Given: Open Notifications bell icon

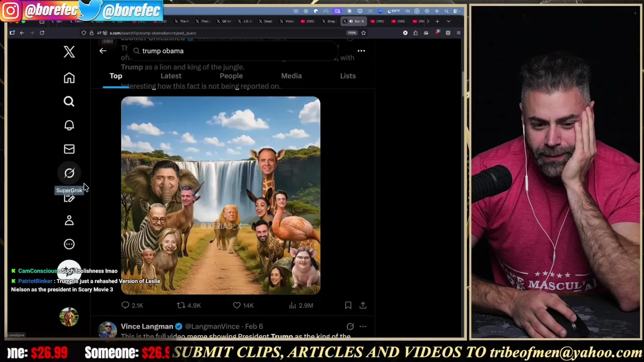Looking at the screenshot, I should coord(69,125).
